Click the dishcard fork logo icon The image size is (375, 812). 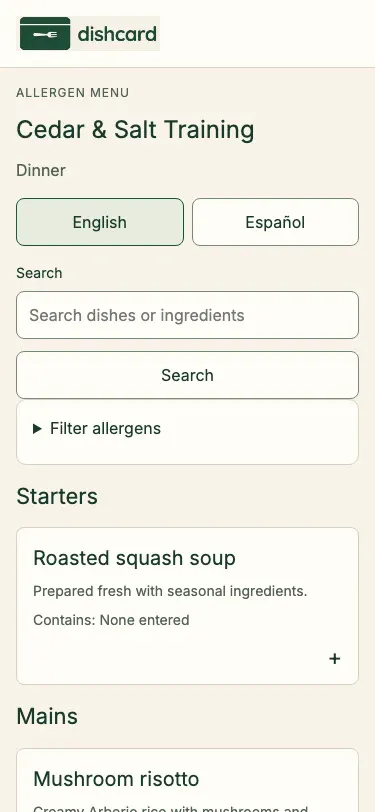(x=45, y=34)
